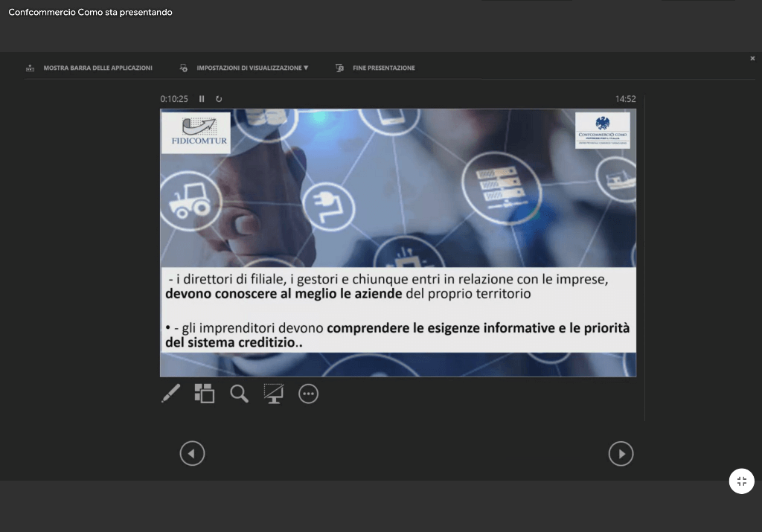Go to the previous slide
Image resolution: width=762 pixels, height=532 pixels.
[192, 453]
